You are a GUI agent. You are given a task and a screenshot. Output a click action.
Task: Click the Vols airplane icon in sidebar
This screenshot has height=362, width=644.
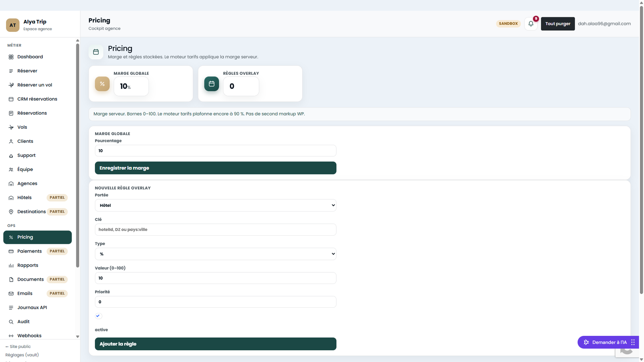11,127
